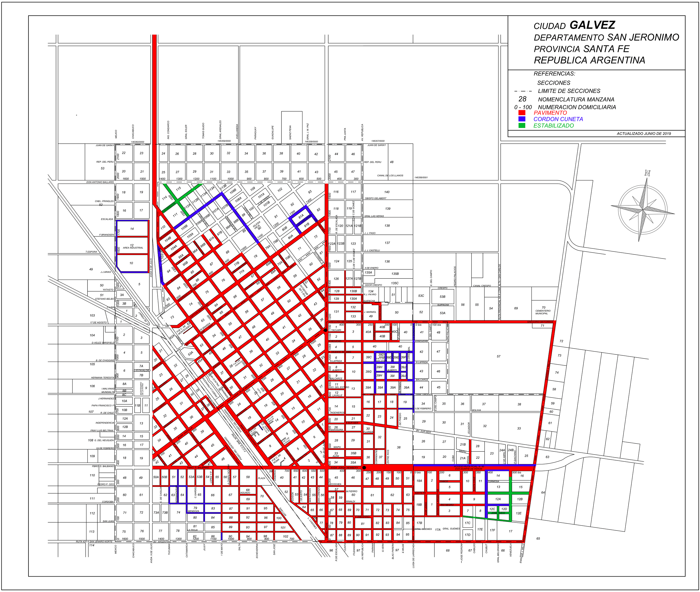The image size is (700, 592).
Task: Click block 139 label
Action: coord(388,208)
